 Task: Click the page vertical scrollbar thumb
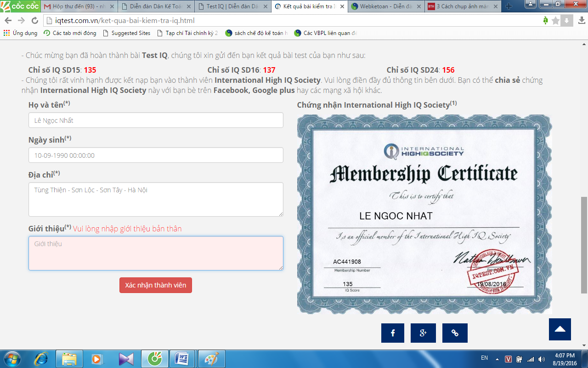[584, 245]
